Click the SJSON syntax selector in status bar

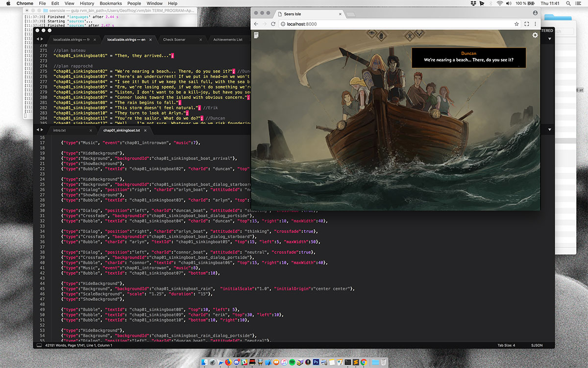tap(537, 345)
